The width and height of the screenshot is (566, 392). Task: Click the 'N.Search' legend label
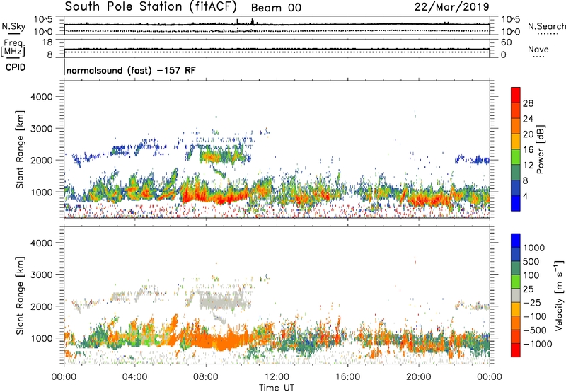tap(547, 26)
